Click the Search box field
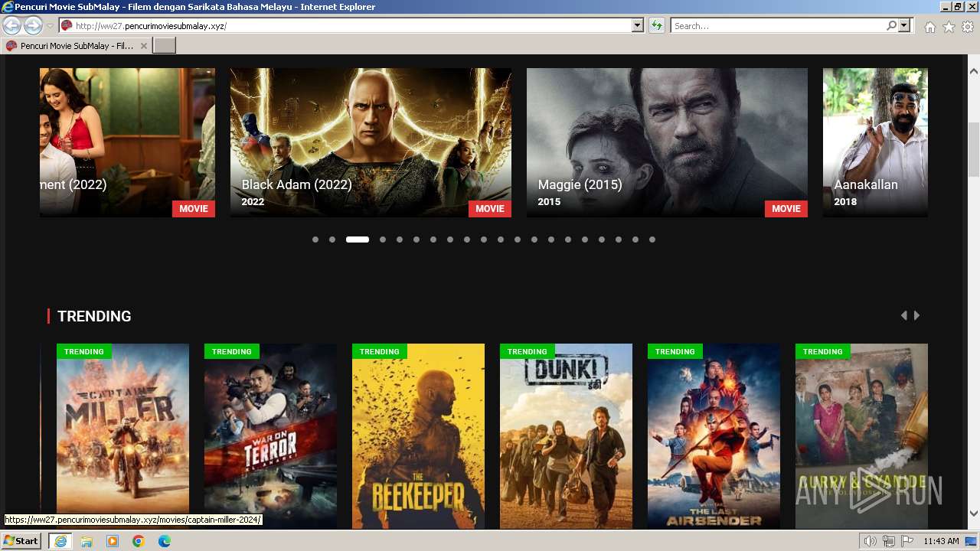 (778, 25)
